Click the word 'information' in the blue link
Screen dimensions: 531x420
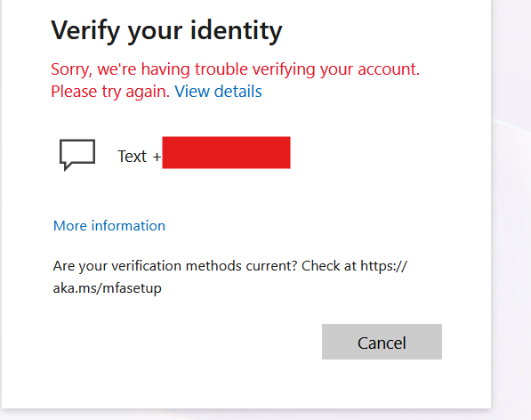[128, 226]
